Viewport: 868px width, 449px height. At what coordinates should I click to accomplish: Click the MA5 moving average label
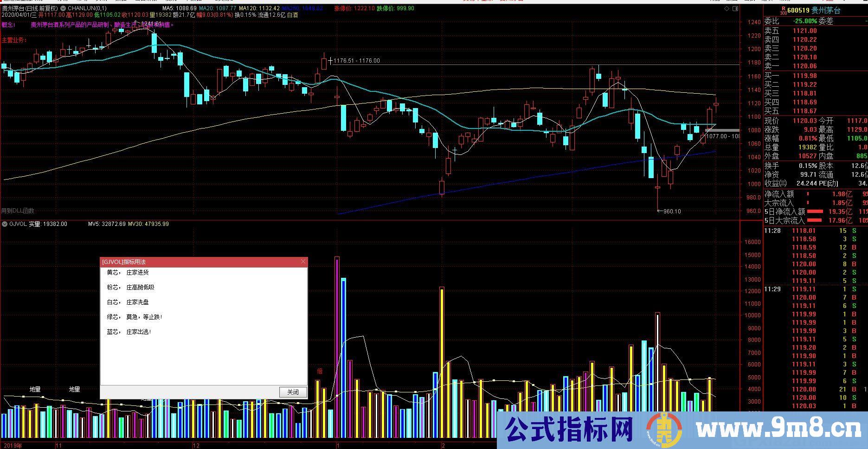[179, 8]
